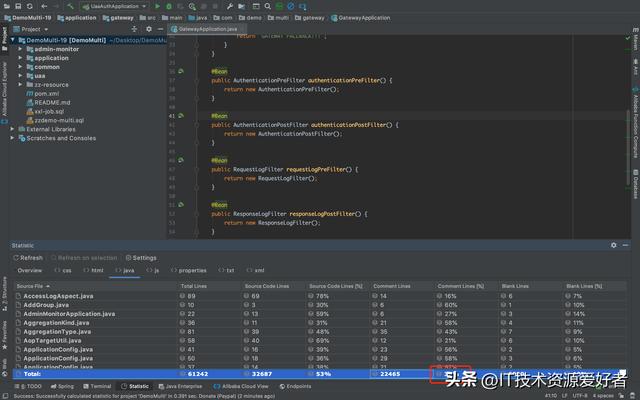640x400 pixels.
Task: Click Refresh in Statistic panel
Action: click(28, 258)
